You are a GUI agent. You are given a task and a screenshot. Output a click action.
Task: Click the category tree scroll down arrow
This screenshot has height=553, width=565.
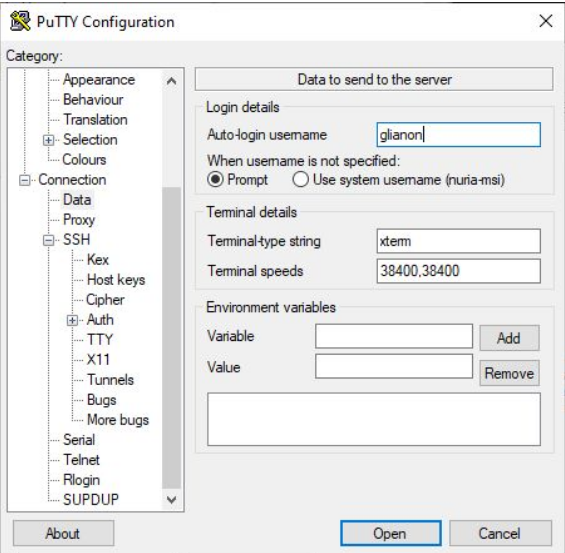(172, 500)
